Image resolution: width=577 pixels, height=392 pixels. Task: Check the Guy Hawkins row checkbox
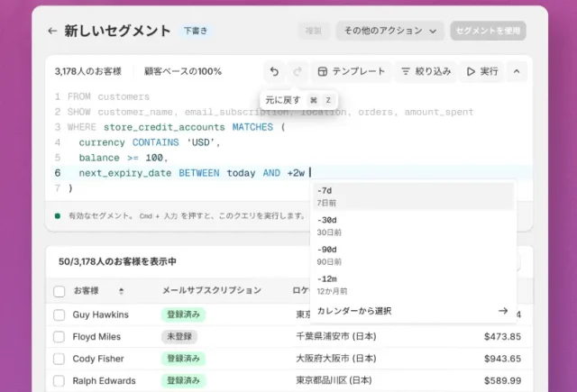[60, 315]
